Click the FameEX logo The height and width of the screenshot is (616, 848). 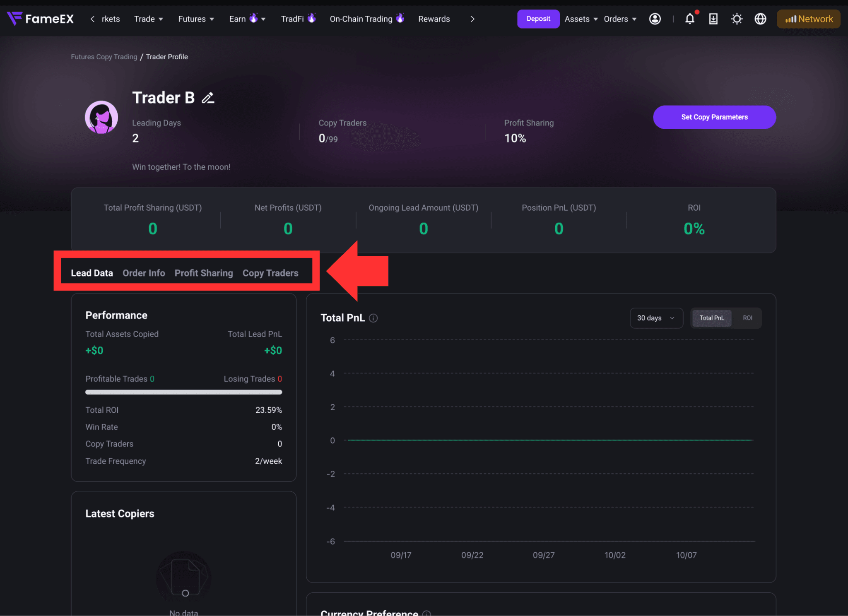pyautogui.click(x=40, y=19)
